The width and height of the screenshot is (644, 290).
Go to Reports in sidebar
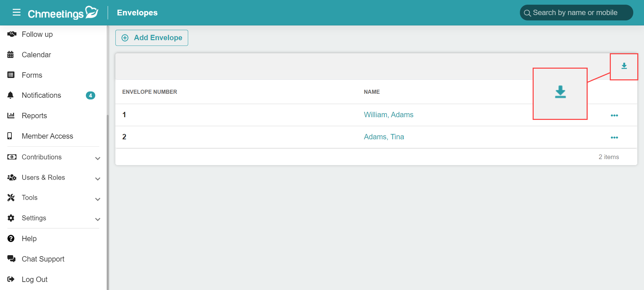point(34,116)
